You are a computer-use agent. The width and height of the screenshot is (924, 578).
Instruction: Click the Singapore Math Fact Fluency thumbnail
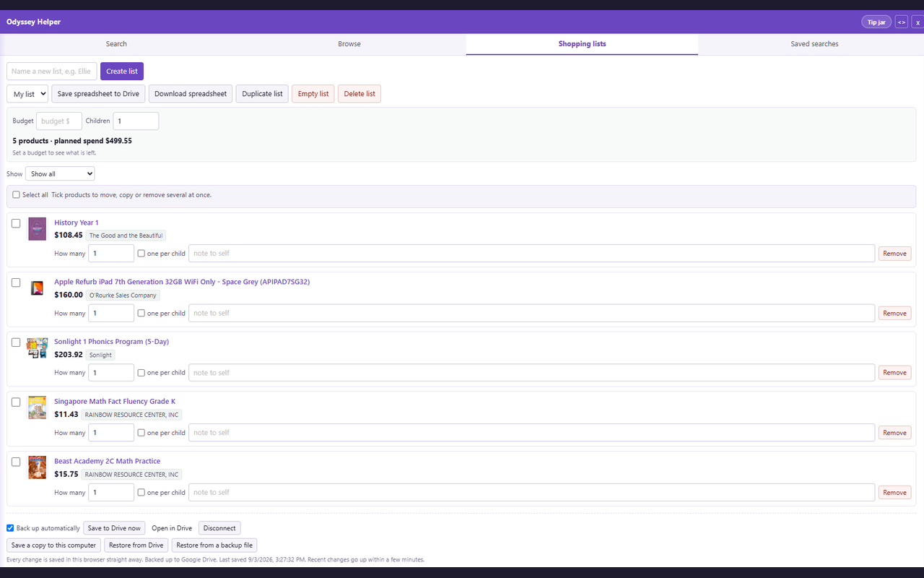(38, 407)
